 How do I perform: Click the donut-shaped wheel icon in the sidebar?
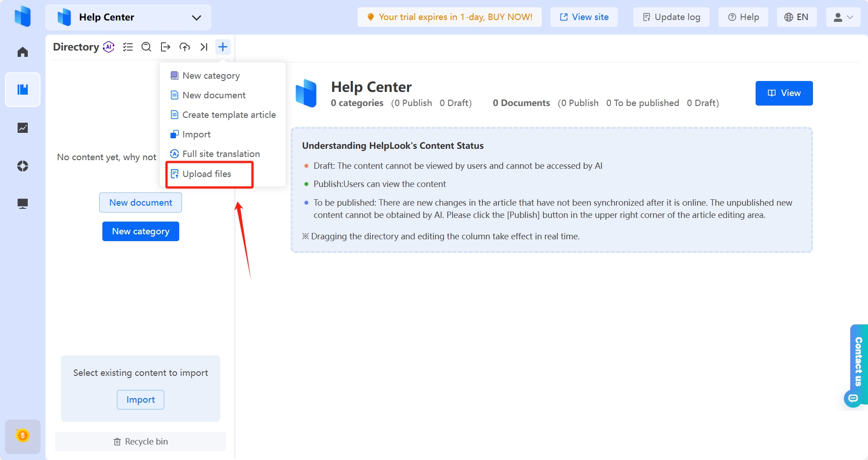[22, 166]
